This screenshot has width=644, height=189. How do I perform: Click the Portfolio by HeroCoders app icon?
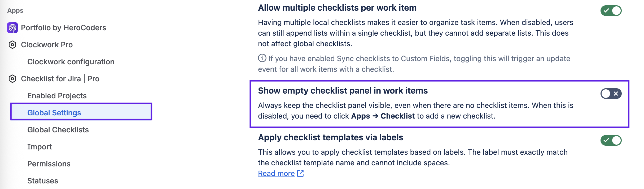coord(12,28)
